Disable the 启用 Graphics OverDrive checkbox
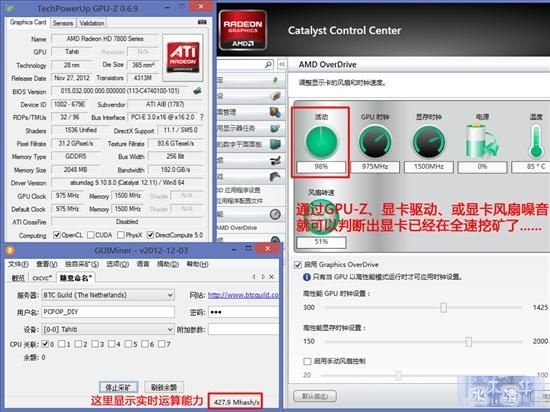The height and width of the screenshot is (412, 550). click(x=298, y=265)
